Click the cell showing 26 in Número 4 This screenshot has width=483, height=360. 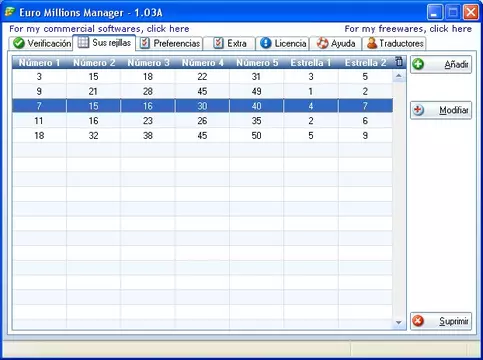pos(202,121)
